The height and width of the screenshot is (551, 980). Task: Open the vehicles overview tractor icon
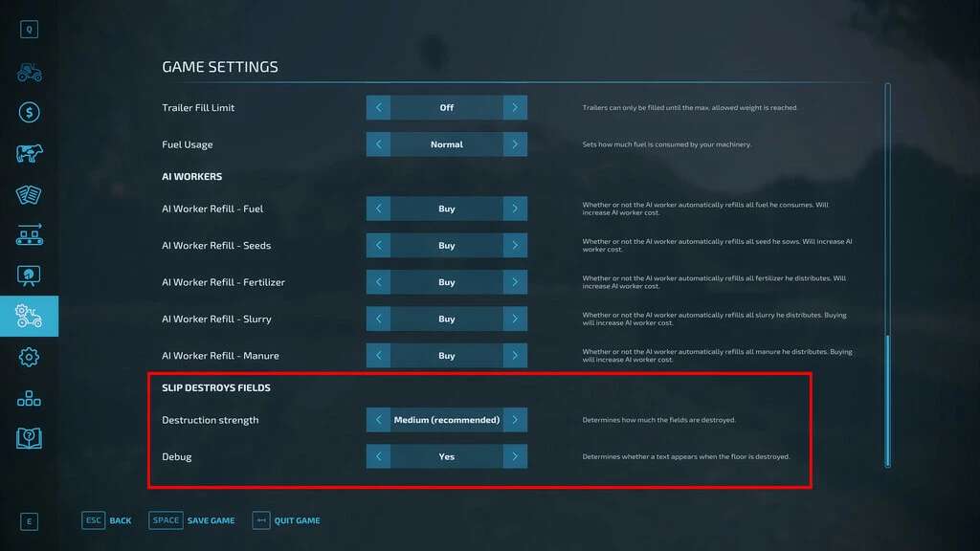click(29, 72)
